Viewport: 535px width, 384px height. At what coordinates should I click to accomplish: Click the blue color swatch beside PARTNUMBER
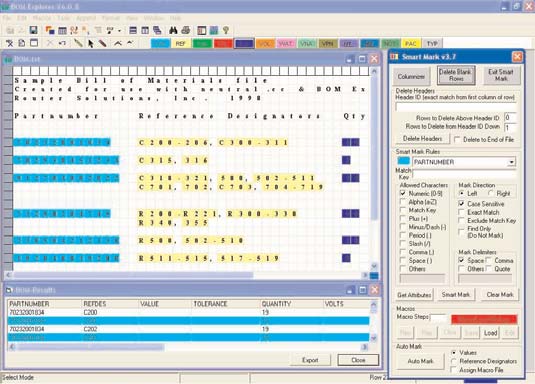point(404,161)
